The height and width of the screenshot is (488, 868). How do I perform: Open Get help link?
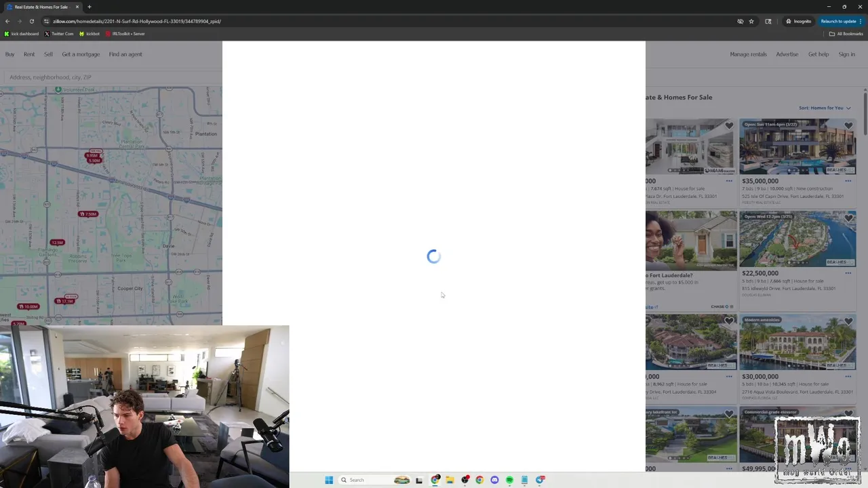818,54
